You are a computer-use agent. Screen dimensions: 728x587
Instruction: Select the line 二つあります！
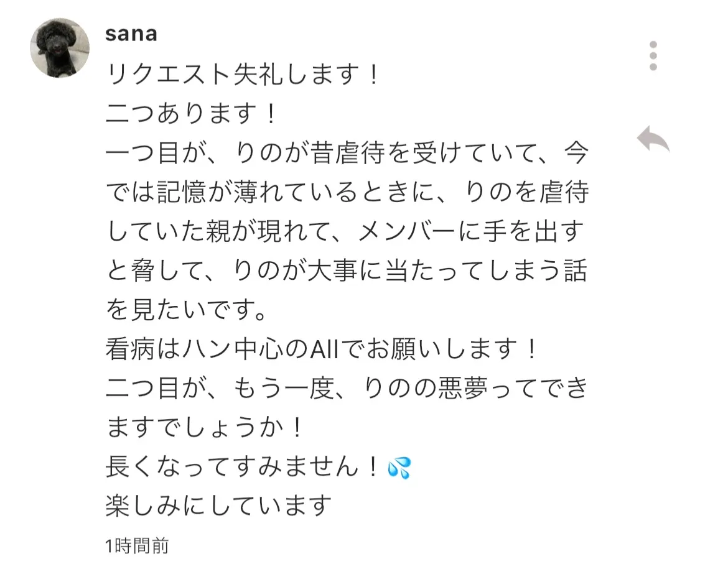tap(190, 114)
